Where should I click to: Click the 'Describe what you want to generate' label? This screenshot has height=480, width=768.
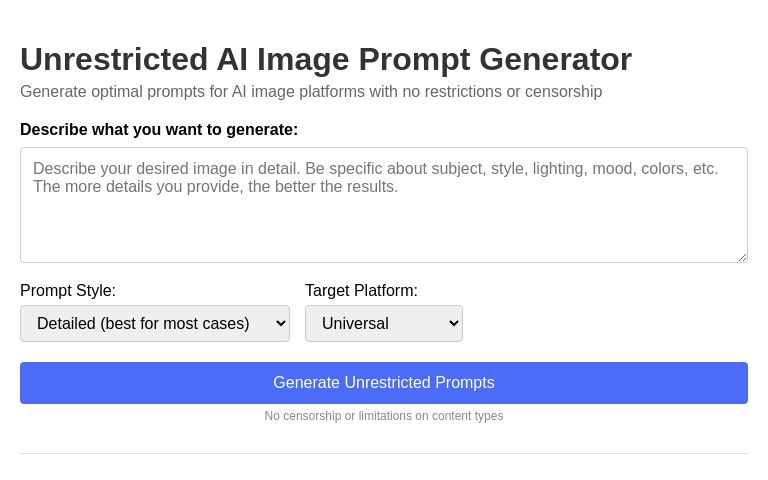tap(159, 130)
